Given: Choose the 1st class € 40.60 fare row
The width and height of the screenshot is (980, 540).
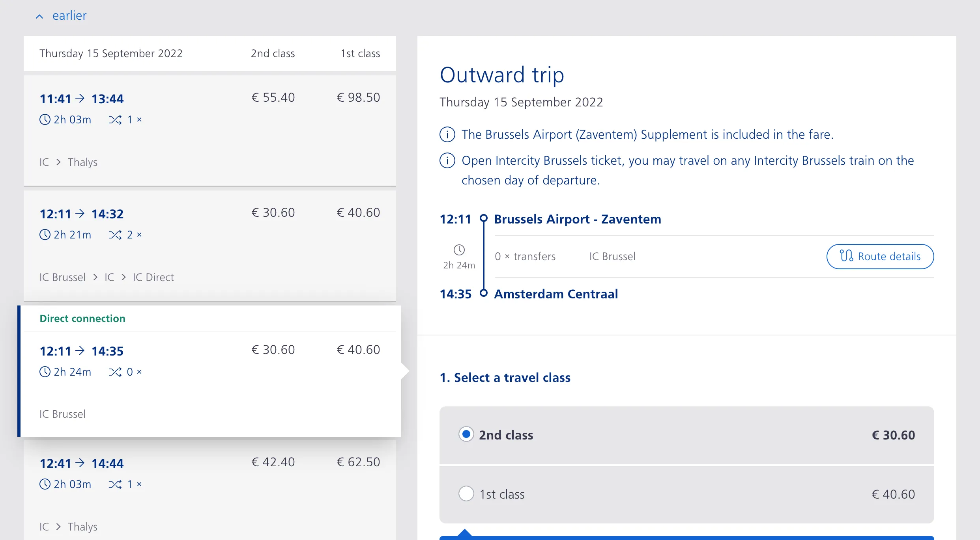Looking at the screenshot, I should [686, 494].
